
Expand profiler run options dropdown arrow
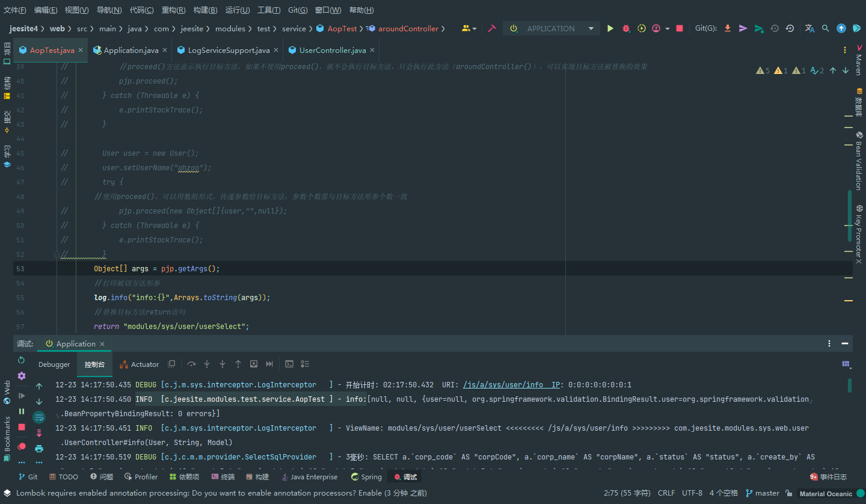(668, 28)
